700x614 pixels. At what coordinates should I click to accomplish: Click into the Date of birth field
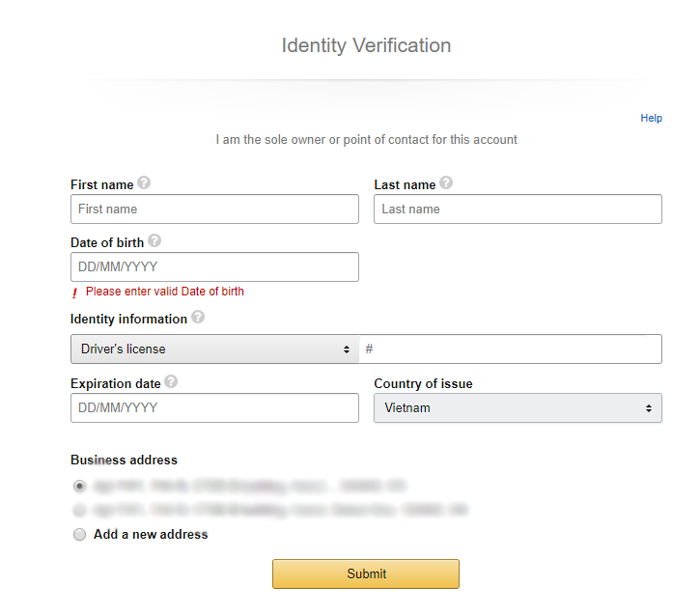pyautogui.click(x=214, y=266)
